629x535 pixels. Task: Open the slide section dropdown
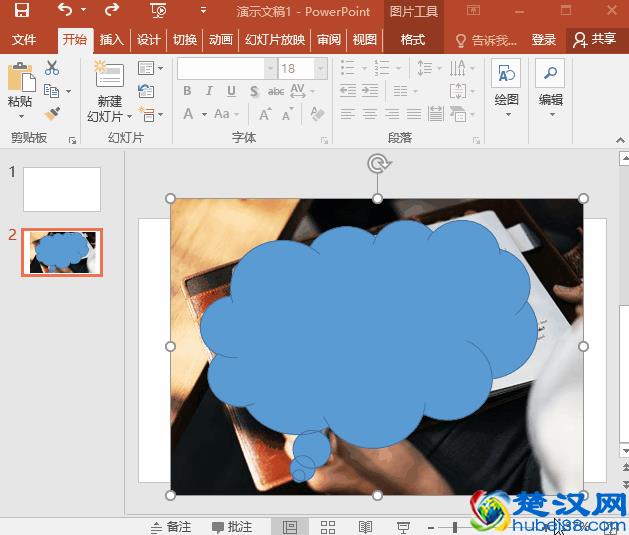point(150,114)
